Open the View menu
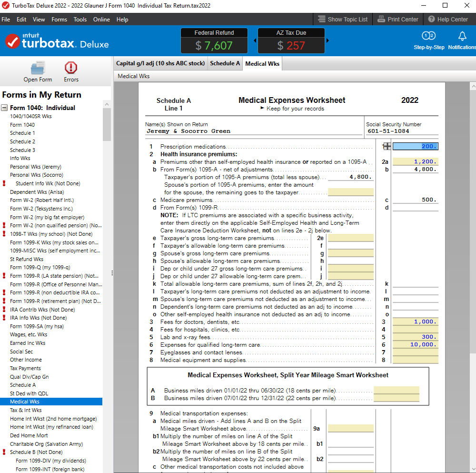The height and width of the screenshot is (473, 476). coord(39,20)
